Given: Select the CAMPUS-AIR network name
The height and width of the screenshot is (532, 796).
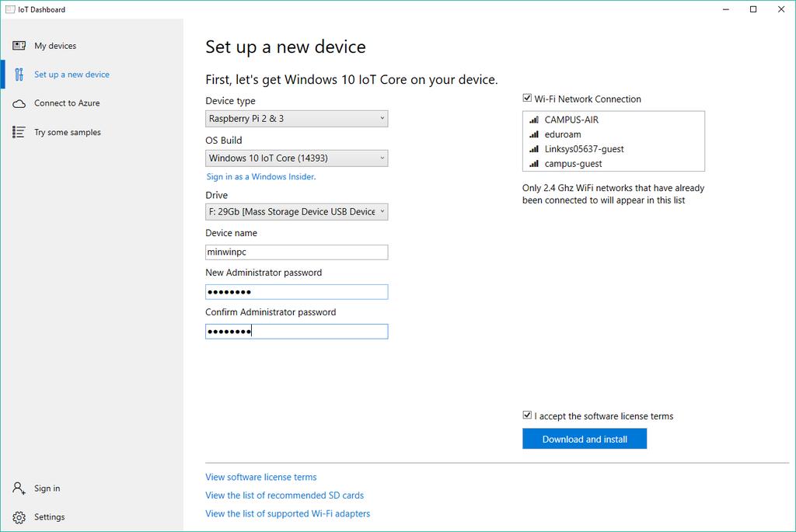Looking at the screenshot, I should 571,120.
